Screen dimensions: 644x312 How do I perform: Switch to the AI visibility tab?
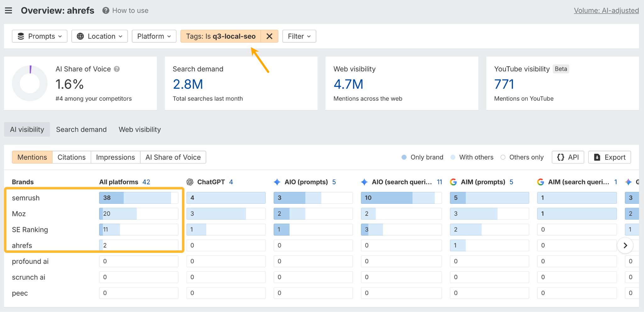[27, 129]
